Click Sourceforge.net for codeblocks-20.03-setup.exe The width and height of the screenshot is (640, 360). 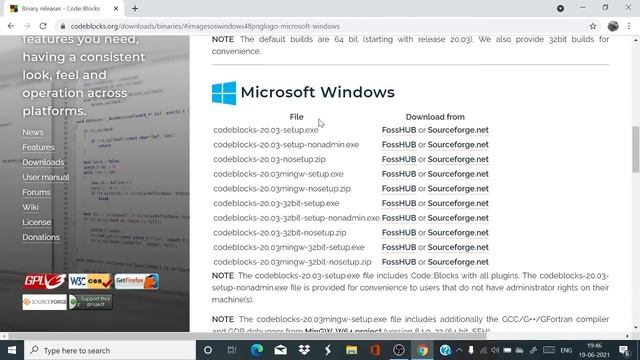coord(458,130)
